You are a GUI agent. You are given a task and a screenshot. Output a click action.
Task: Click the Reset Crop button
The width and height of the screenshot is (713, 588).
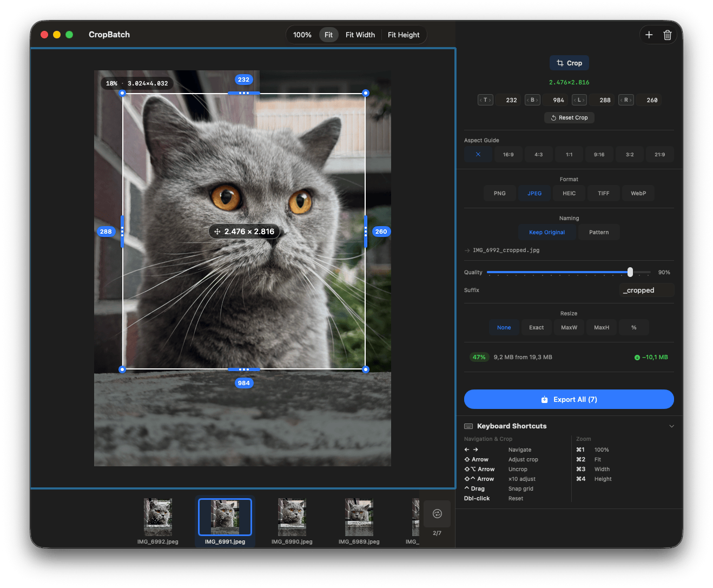pyautogui.click(x=569, y=117)
